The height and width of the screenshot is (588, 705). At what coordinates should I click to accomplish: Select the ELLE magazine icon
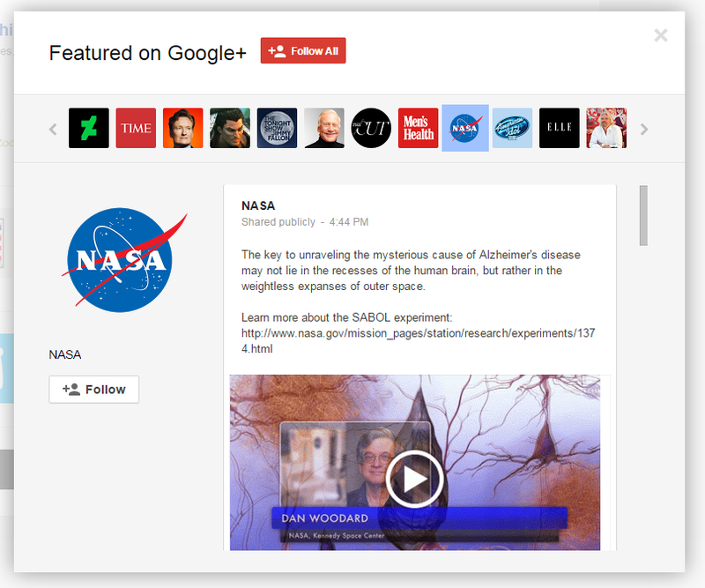(x=560, y=128)
